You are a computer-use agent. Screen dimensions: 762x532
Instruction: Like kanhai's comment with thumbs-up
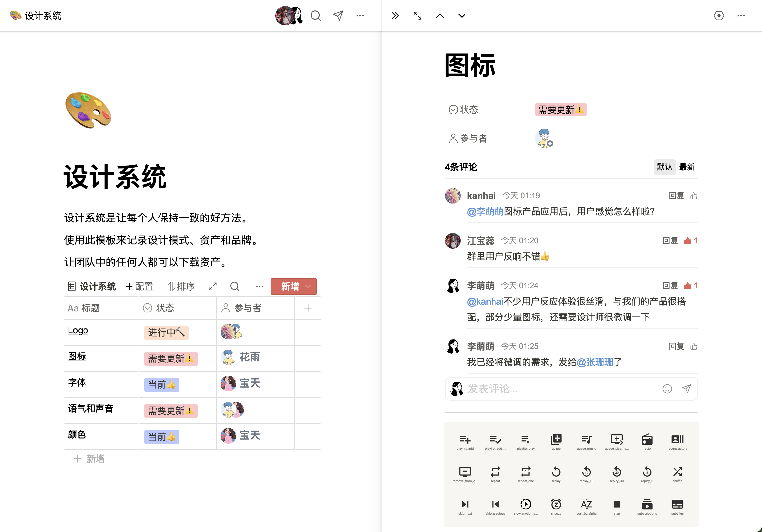pyautogui.click(x=693, y=196)
